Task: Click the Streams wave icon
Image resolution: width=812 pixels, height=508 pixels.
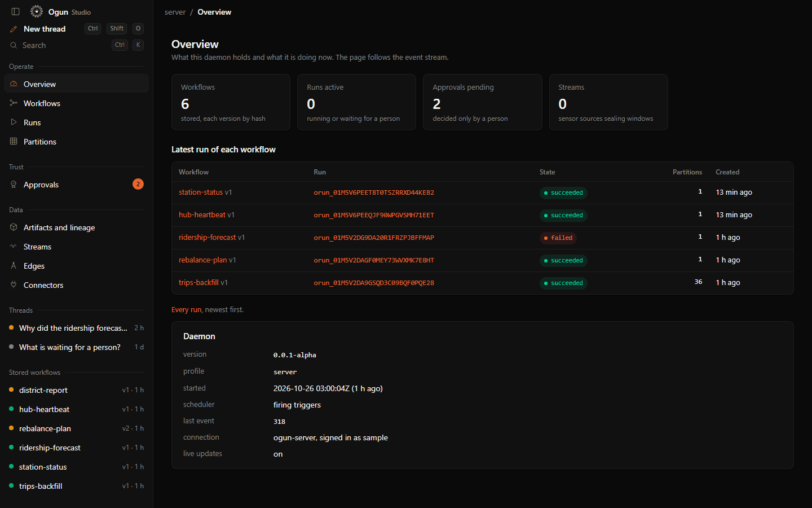Action: click(14, 247)
